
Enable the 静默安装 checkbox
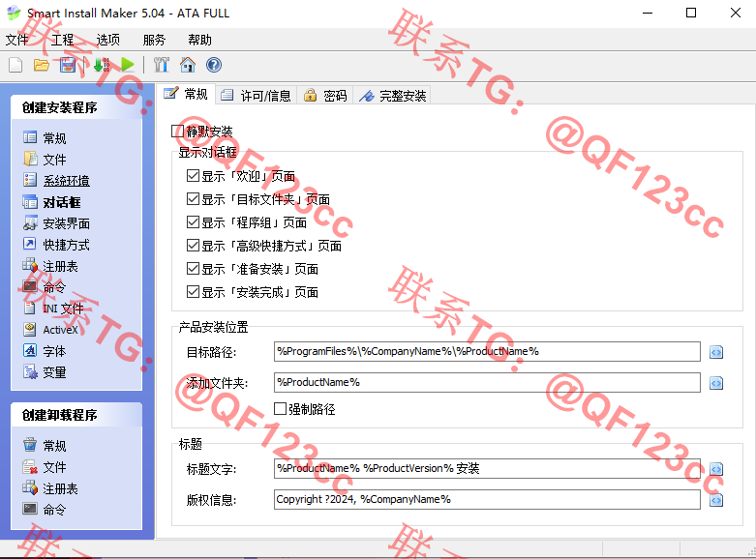[178, 132]
